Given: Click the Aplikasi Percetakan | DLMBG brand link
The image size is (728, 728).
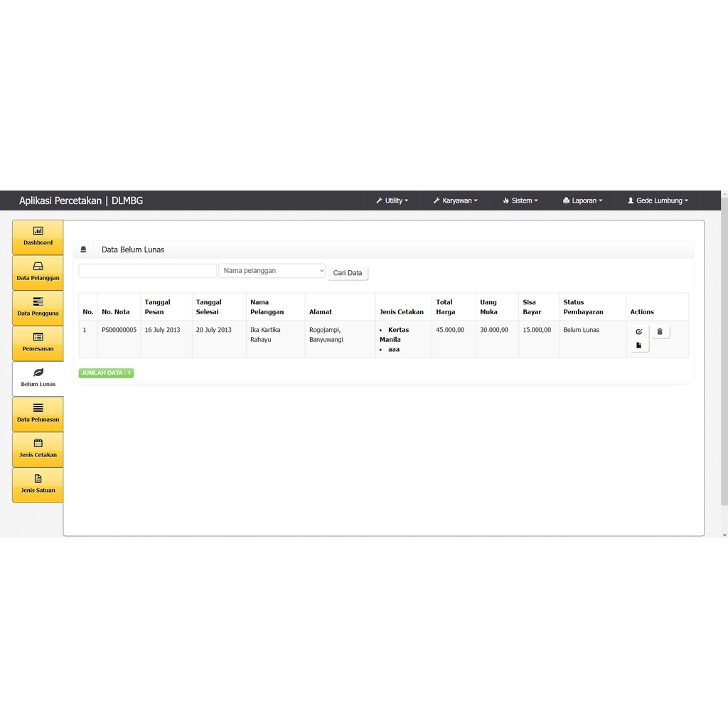Looking at the screenshot, I should click(81, 200).
